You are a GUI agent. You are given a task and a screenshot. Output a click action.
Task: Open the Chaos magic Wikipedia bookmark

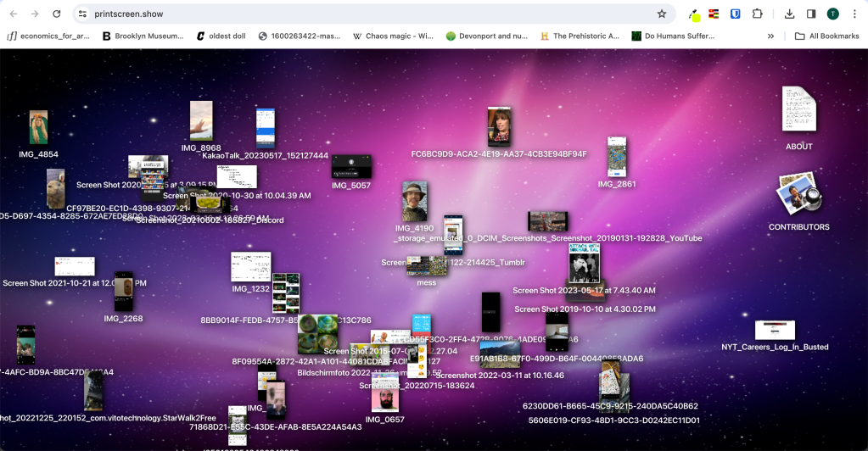pyautogui.click(x=392, y=36)
